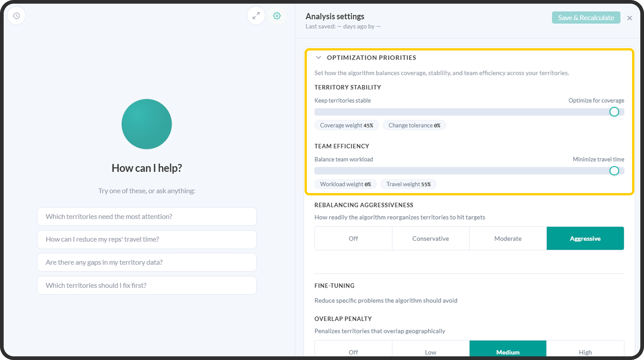This screenshot has height=360, width=644.
Task: Click the Balance team workload label
Action: (344, 159)
